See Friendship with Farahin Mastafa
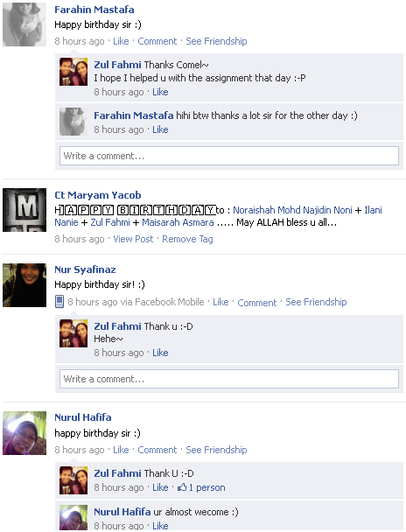Image resolution: width=406 pixels, height=532 pixels. 216,41
